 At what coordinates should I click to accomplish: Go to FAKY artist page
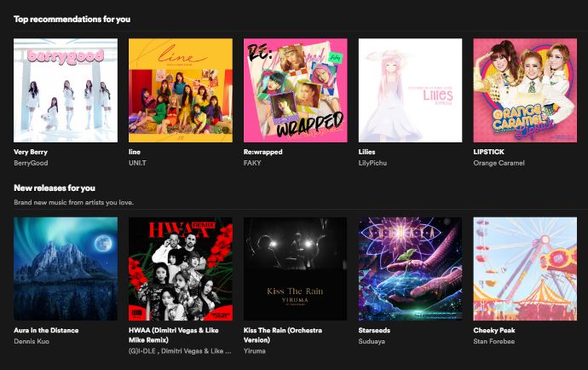(x=252, y=163)
